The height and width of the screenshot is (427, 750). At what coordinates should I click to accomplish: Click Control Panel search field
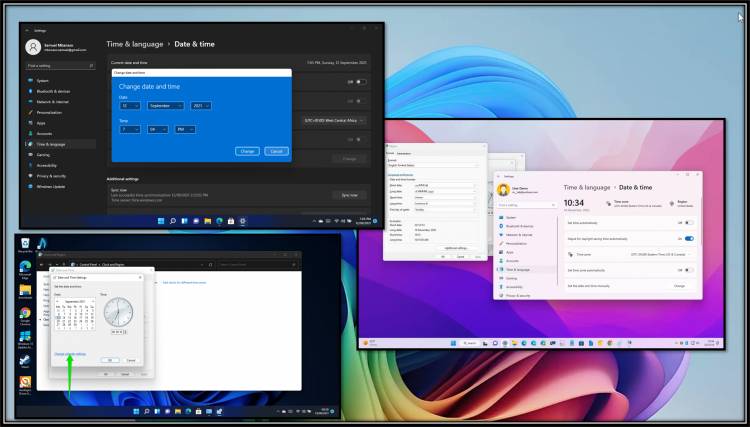(x=256, y=264)
